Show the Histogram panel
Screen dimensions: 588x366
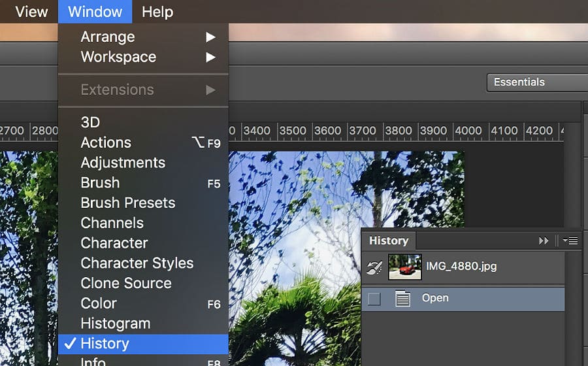143,324
